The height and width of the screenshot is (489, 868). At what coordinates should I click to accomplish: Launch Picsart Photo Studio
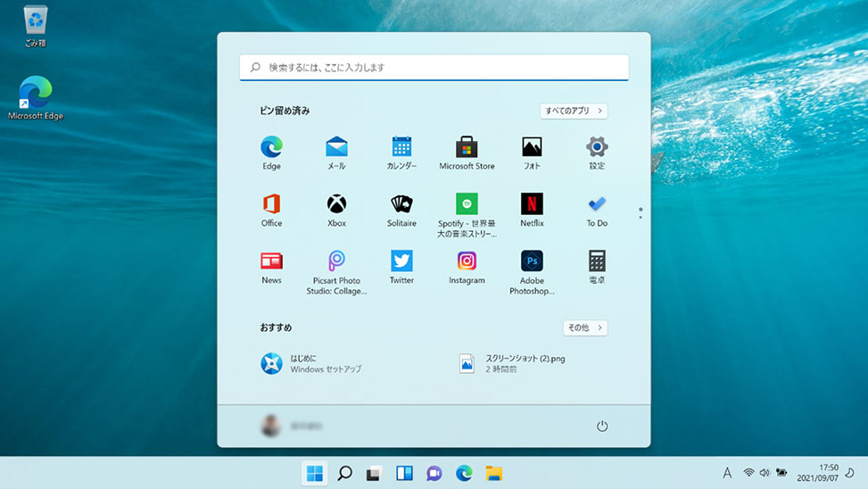click(336, 272)
